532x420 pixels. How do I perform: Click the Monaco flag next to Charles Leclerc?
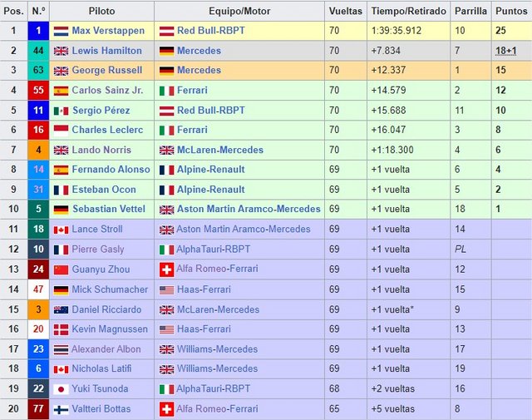click(x=61, y=131)
